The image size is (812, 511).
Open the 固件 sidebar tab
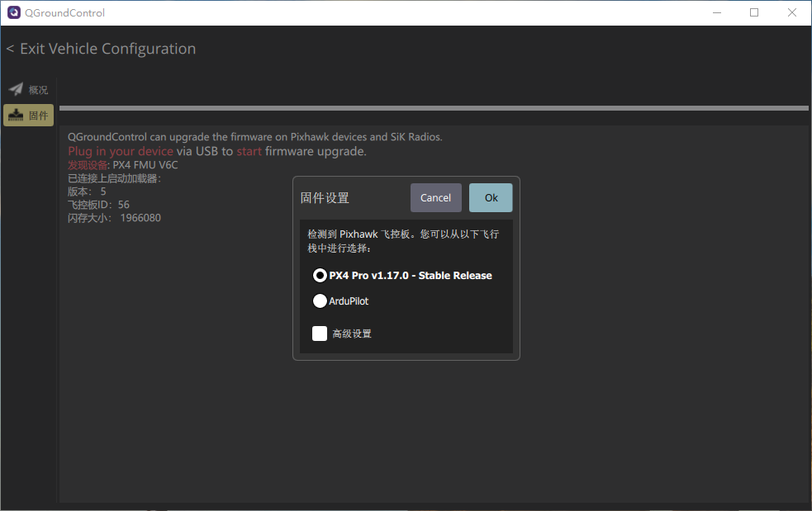(28, 115)
